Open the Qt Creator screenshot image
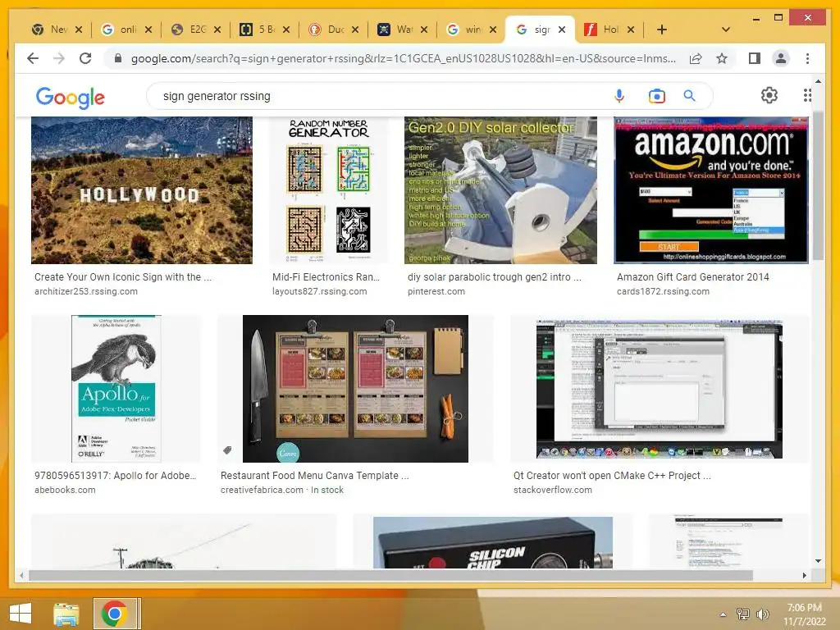 point(660,389)
